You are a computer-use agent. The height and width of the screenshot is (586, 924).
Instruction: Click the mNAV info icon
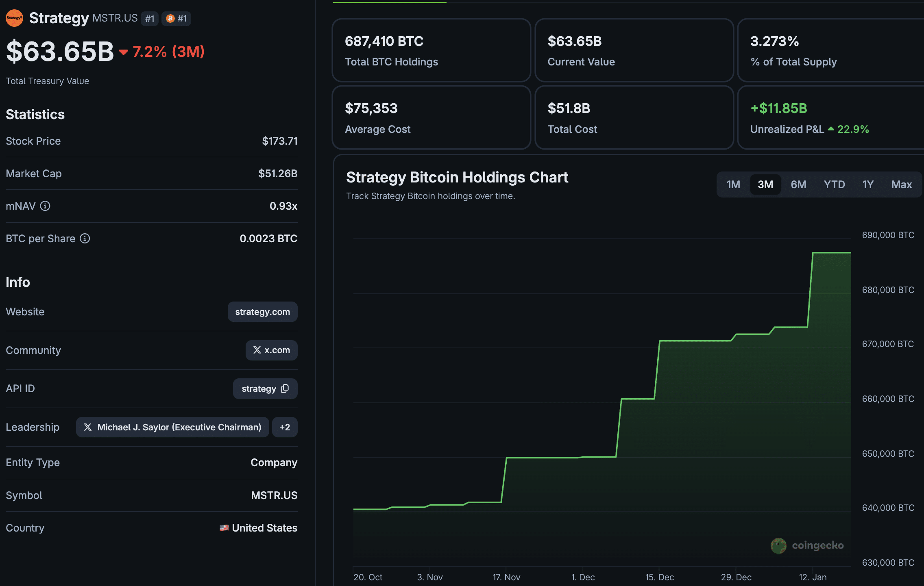(x=45, y=206)
